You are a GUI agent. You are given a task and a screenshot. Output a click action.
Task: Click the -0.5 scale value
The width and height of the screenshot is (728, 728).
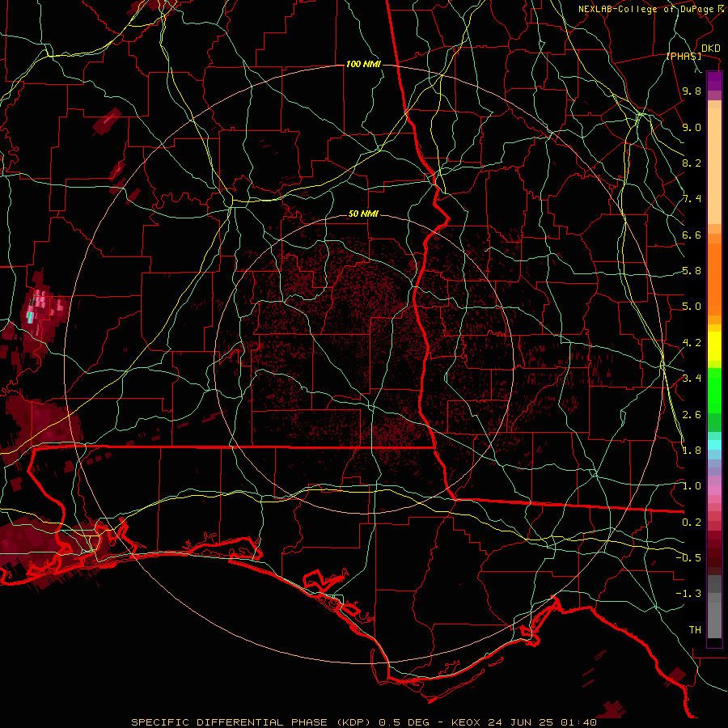tap(688, 557)
